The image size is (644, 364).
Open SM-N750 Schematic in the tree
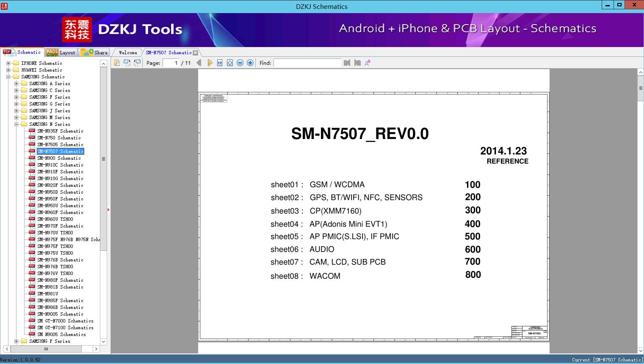59,138
